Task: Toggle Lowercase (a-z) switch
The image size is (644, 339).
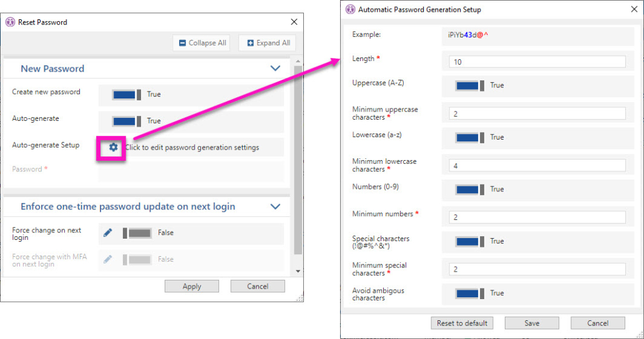Action: coord(470,137)
